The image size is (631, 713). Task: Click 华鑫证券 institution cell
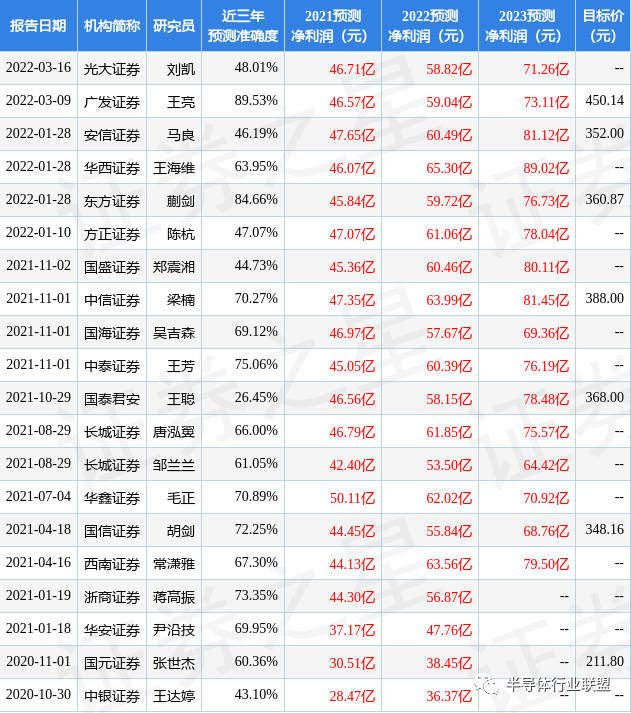(x=112, y=498)
